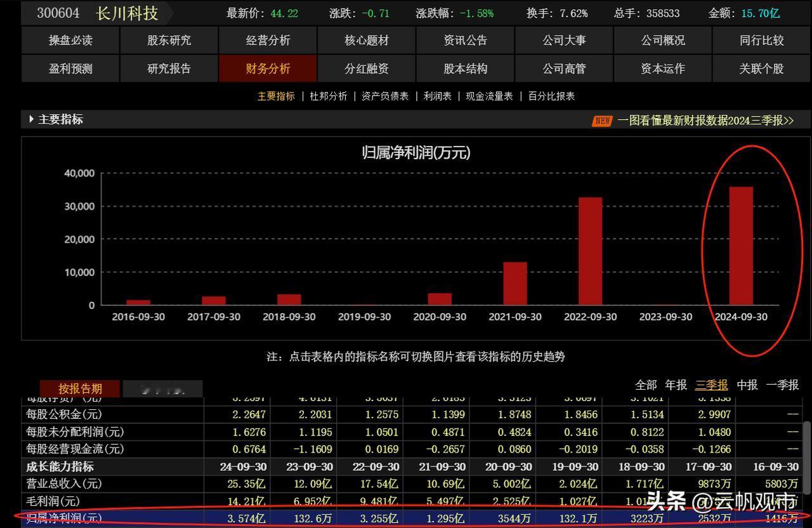Filter the table by 年报
Screen dimensions: 812x528
[x=676, y=385]
